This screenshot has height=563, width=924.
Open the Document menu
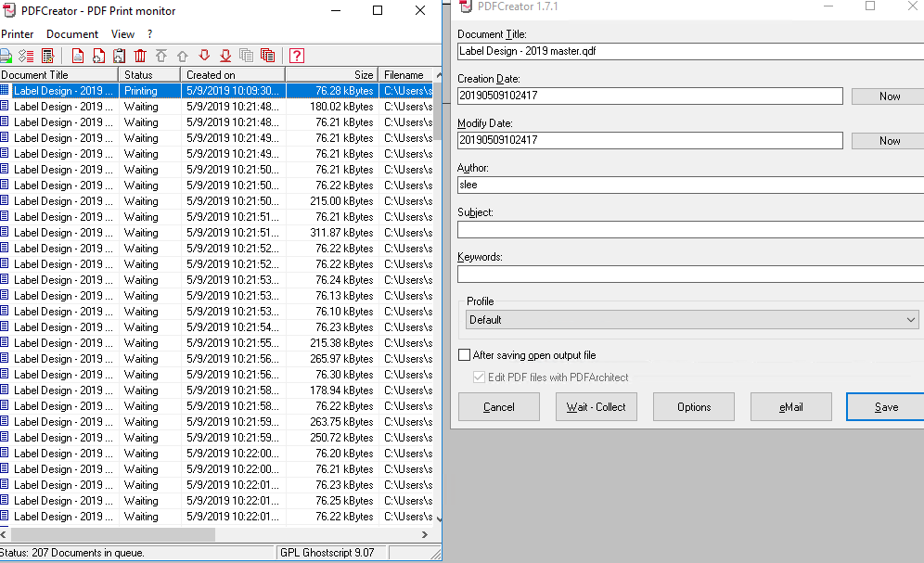(x=72, y=34)
